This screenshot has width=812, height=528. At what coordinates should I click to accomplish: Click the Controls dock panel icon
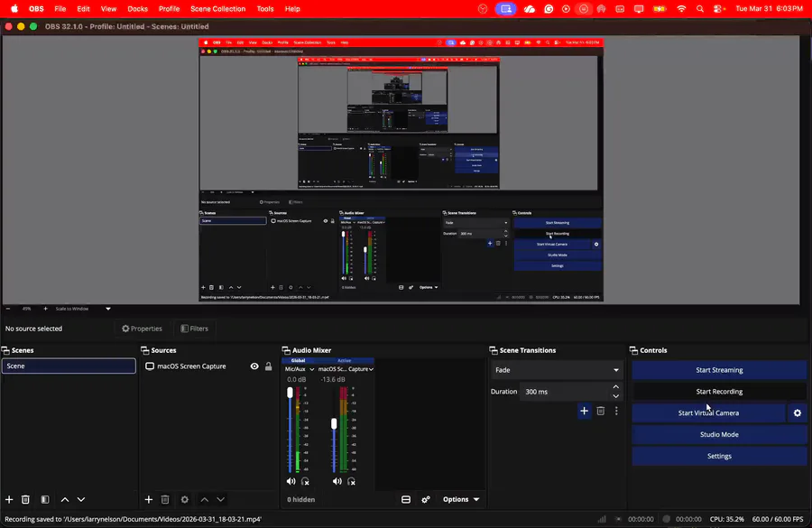633,350
